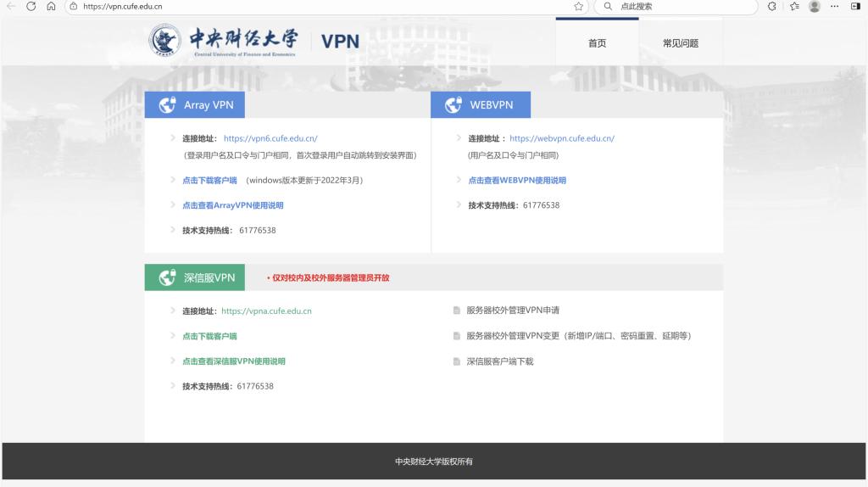This screenshot has height=487, width=868.
Task: Open the https://vpn6.cufe.edu.cn/ link
Action: click(x=270, y=138)
